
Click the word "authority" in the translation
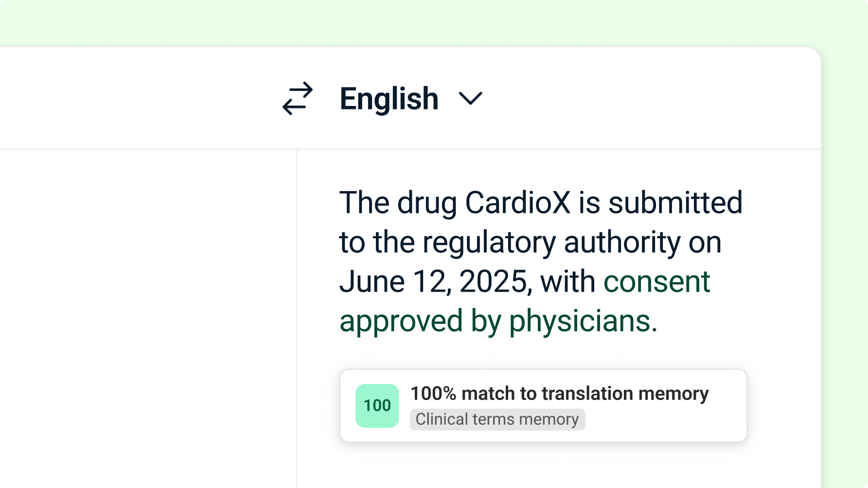(622, 243)
